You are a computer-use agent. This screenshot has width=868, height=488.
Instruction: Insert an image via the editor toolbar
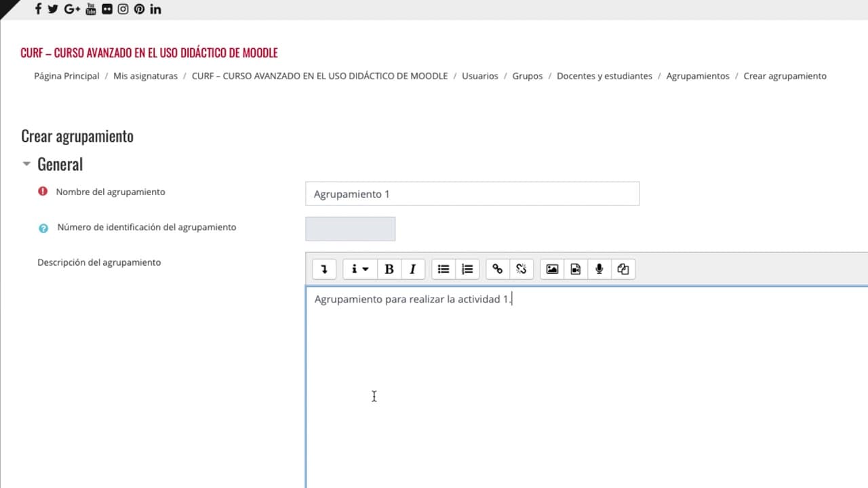552,269
